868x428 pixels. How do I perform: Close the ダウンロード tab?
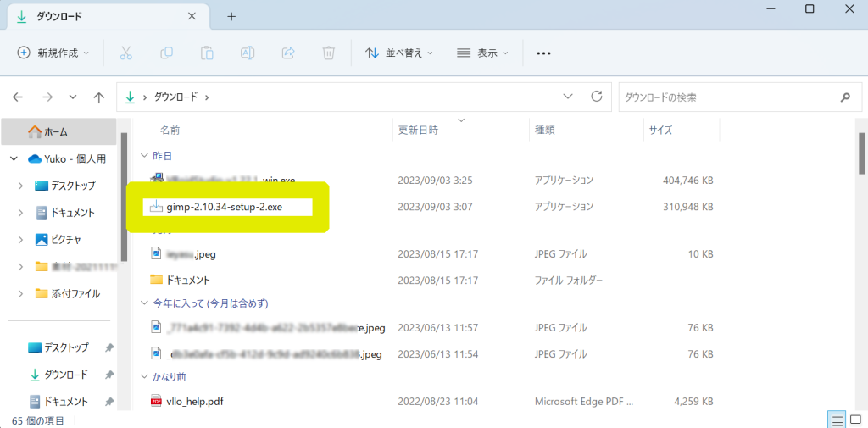click(x=192, y=16)
